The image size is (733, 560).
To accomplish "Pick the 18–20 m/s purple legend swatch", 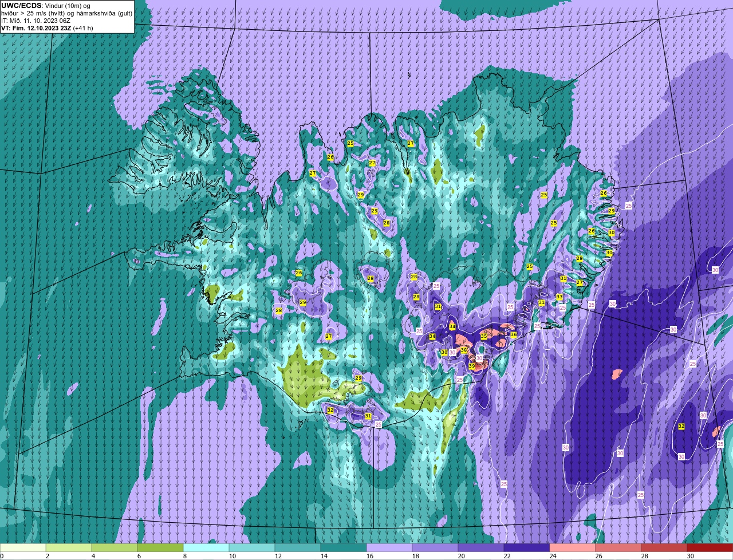I will tap(435, 548).
